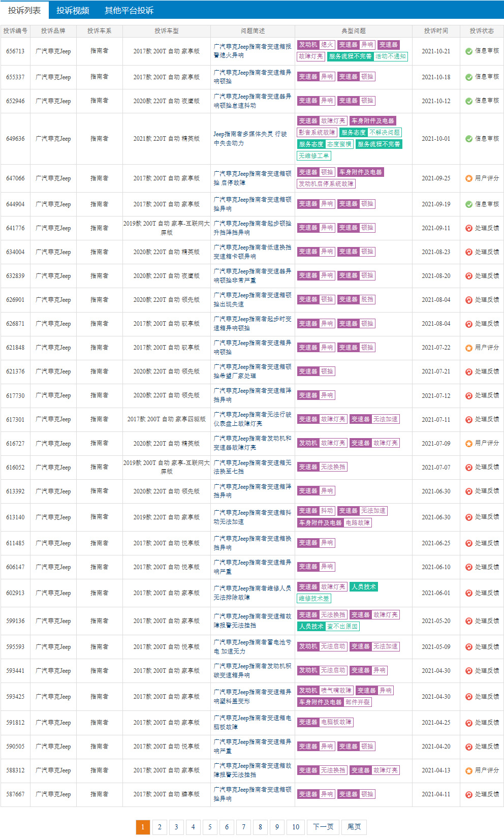Click complaint number 606147
Viewport: 504px width, 838px height.
pos(15,567)
